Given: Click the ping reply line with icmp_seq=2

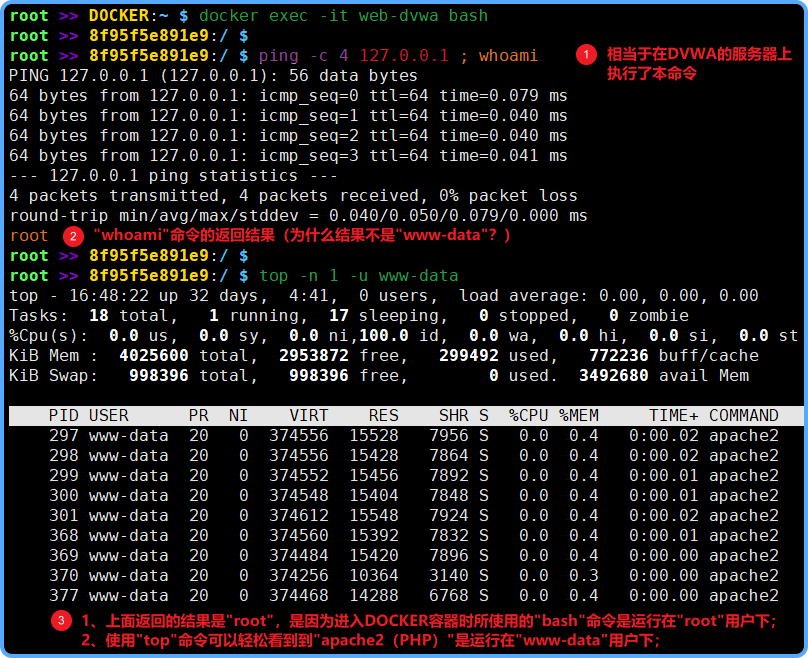Looking at the screenshot, I should (x=288, y=136).
